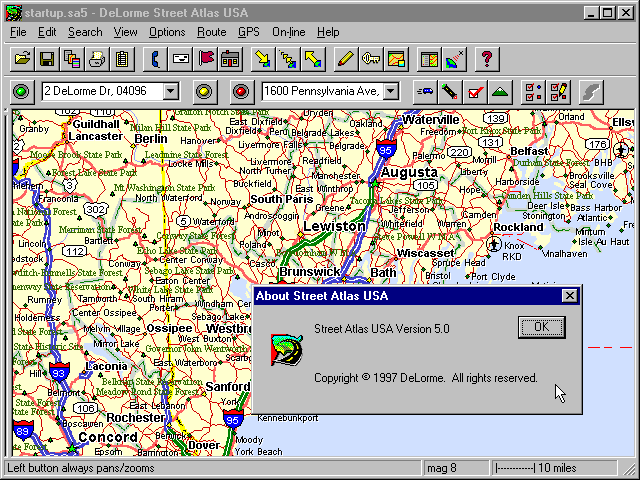Image resolution: width=640 pixels, height=480 pixels.
Task: Click the map overview image icon
Action: [396, 60]
